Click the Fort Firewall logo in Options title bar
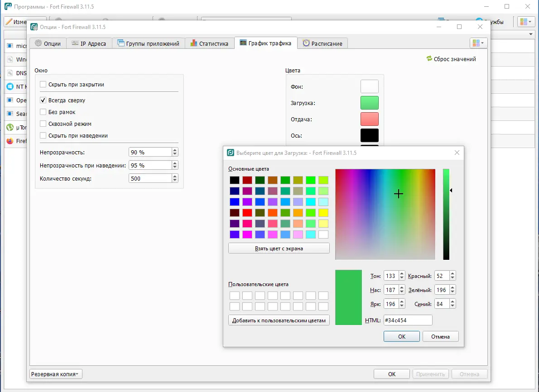Screen dimensions: 539x392 point(34,27)
